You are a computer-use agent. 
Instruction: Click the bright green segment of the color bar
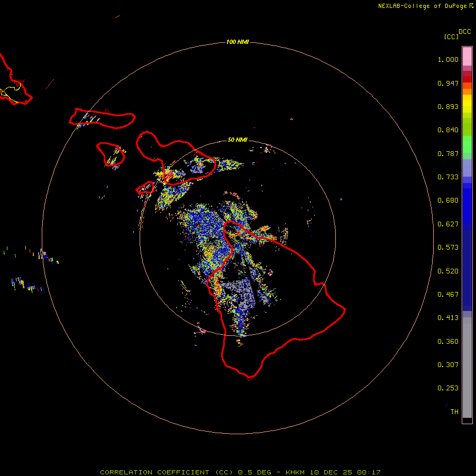click(x=467, y=144)
